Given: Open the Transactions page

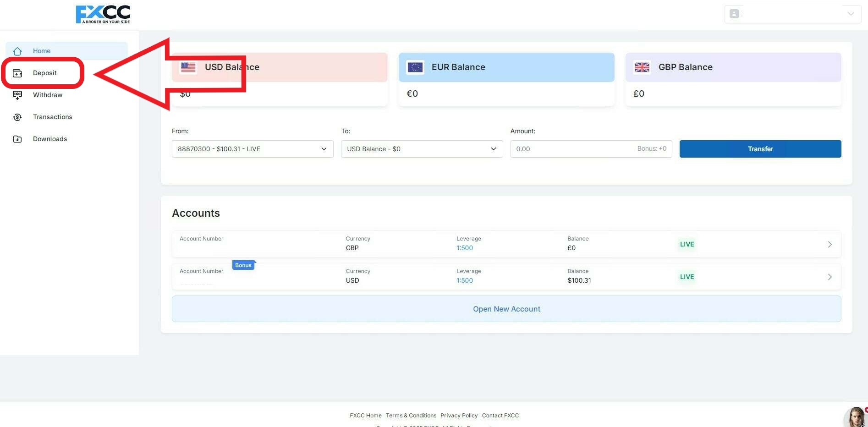Looking at the screenshot, I should click(x=53, y=117).
